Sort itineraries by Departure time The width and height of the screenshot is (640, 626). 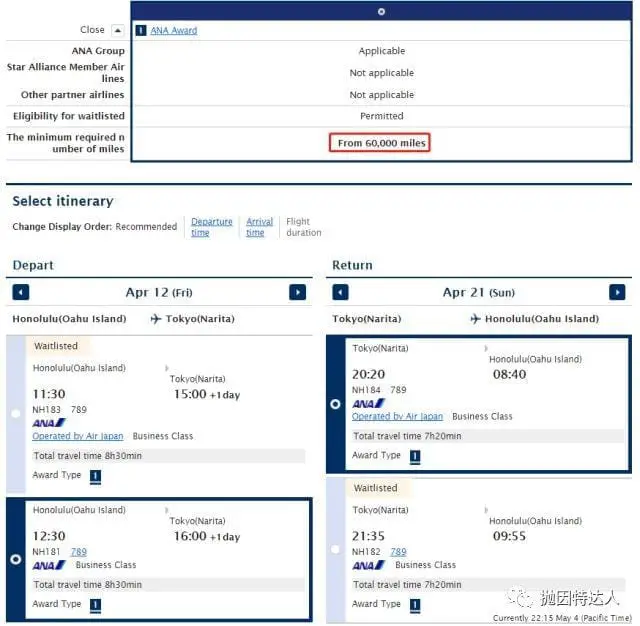coord(211,227)
